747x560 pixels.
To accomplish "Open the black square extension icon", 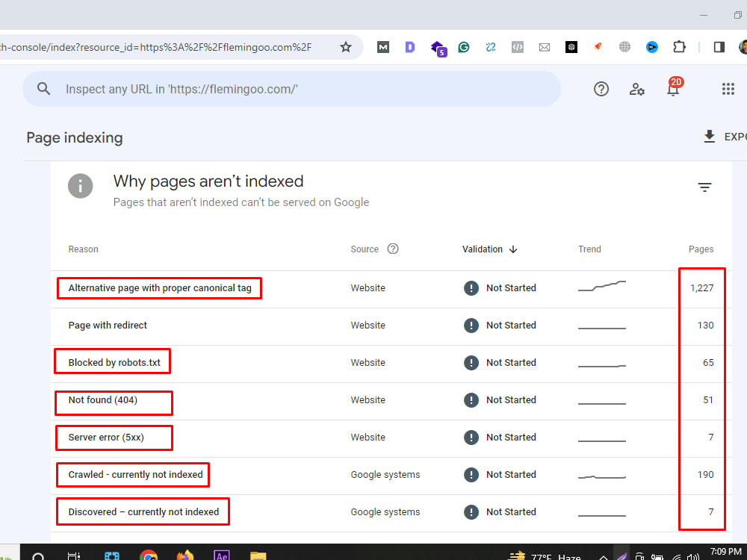I will [x=571, y=46].
